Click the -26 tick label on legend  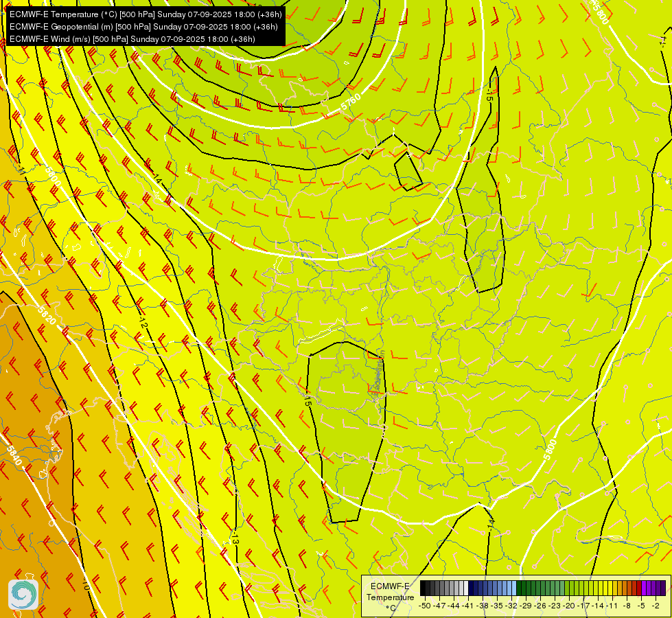(540, 606)
